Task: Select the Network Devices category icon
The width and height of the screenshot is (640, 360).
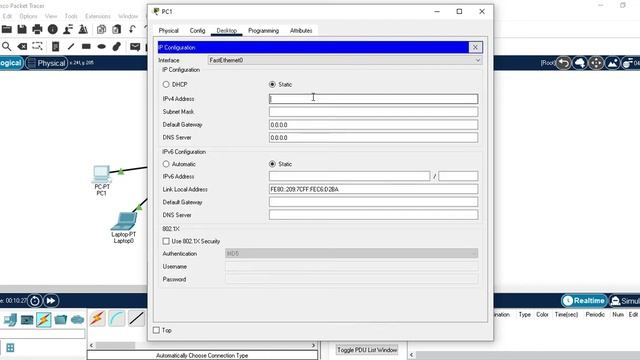Action: [x=10, y=319]
